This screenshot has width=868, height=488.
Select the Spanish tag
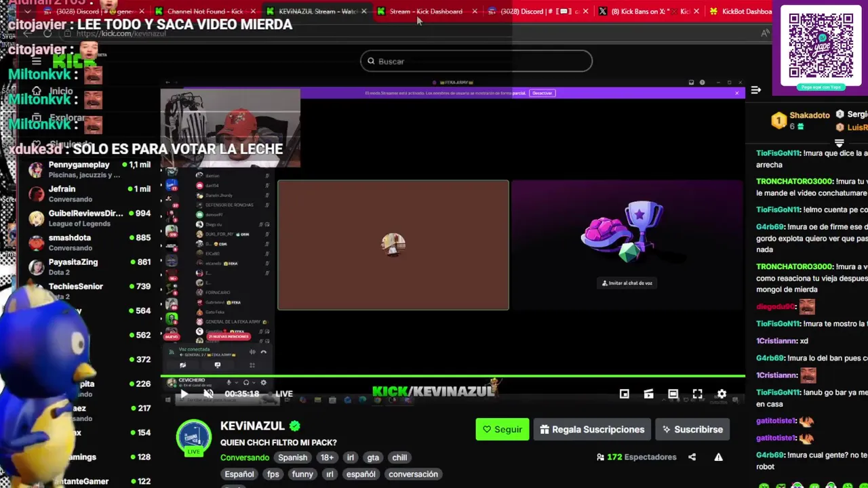[x=292, y=457]
